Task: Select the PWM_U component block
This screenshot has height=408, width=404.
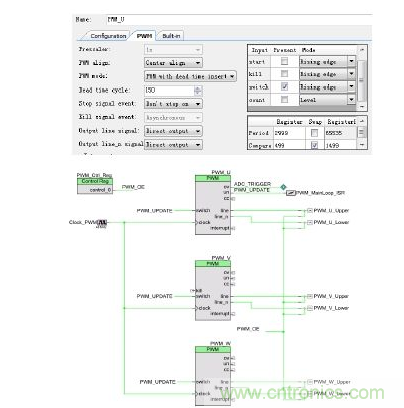Action: point(213,205)
